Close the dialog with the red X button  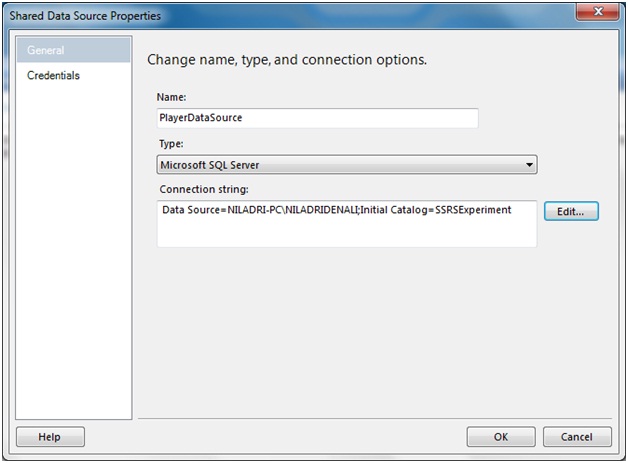pyautogui.click(x=598, y=12)
